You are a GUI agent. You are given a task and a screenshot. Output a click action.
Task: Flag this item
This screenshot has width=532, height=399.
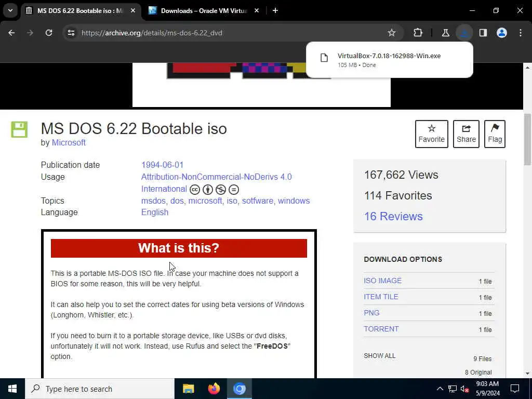click(495, 134)
